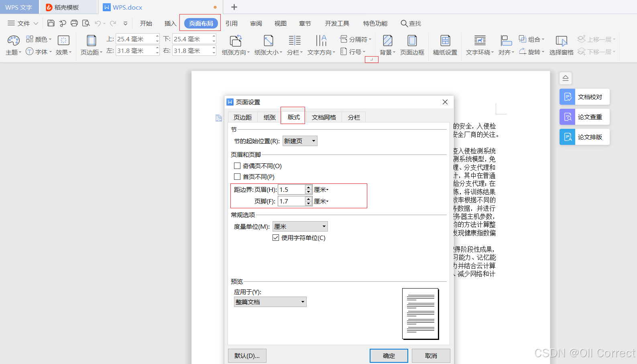This screenshot has width=637, height=364.
Task: Uncheck 使用字符单位 checkbox
Action: coord(276,238)
